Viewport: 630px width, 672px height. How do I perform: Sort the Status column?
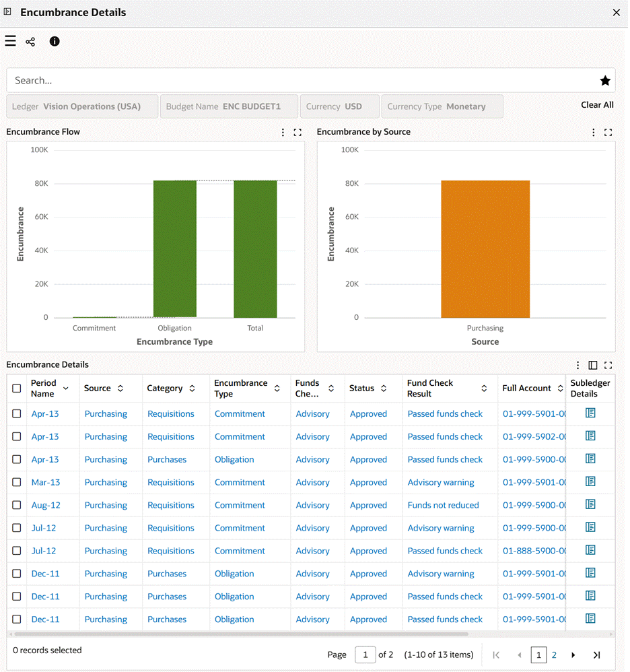pos(384,389)
